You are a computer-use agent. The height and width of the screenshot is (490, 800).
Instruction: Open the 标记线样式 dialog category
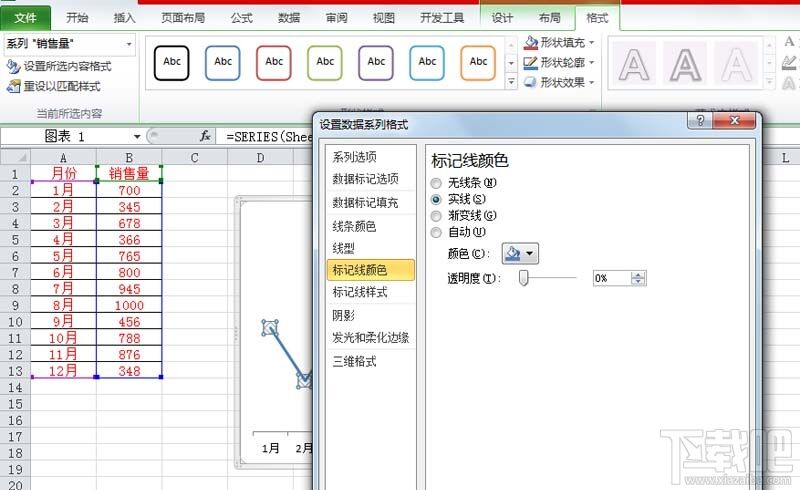click(371, 292)
